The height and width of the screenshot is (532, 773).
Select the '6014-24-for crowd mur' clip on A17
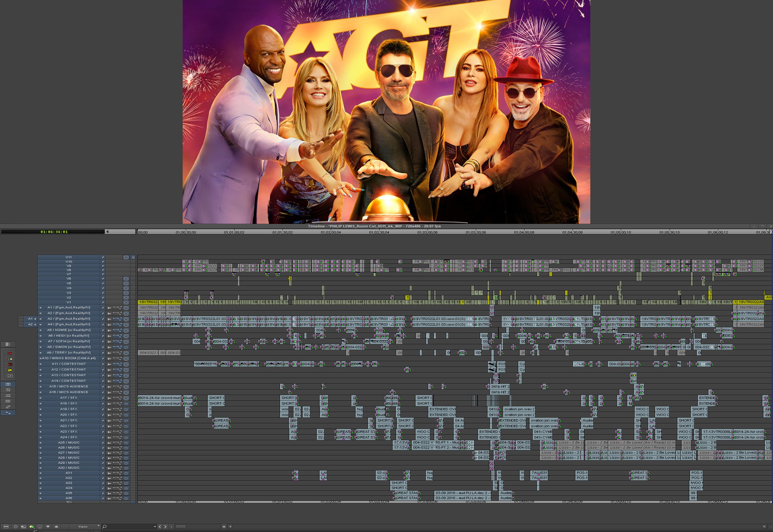[x=160, y=398]
